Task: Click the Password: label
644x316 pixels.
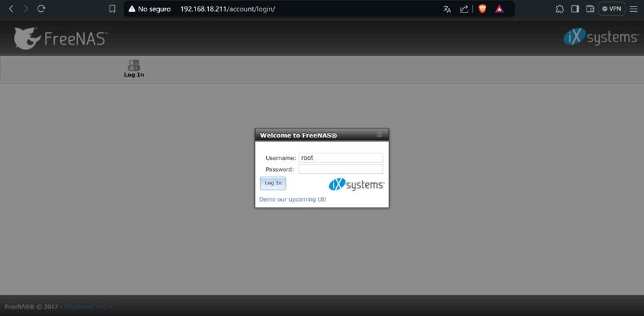Action: [279, 169]
